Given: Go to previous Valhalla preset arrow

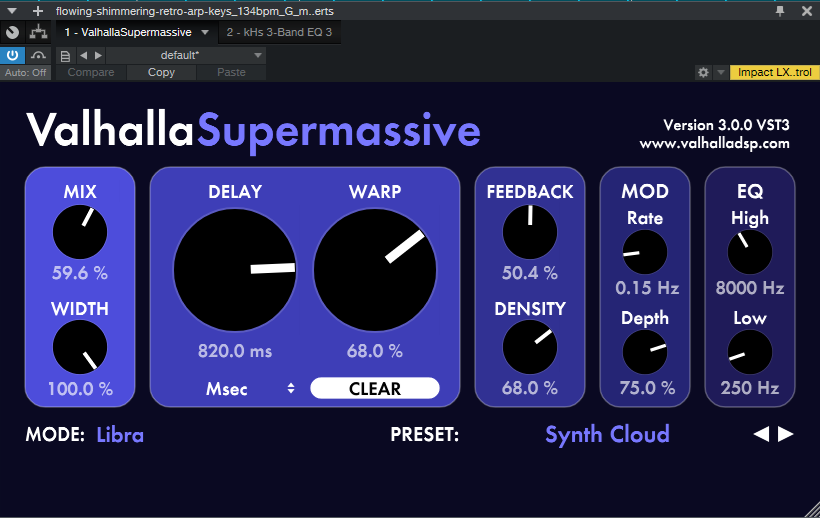Looking at the screenshot, I should (x=761, y=434).
